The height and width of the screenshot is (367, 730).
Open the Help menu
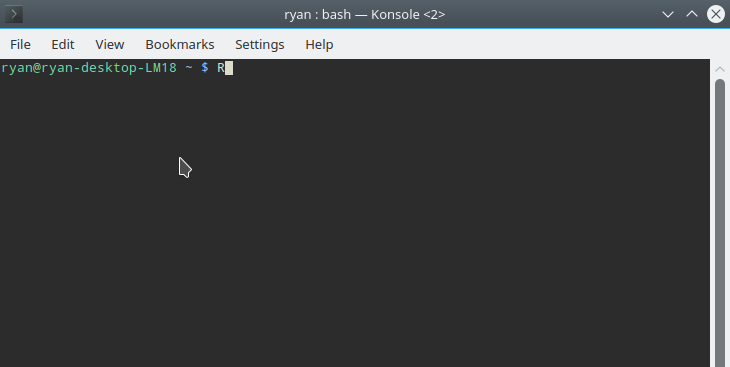(319, 44)
